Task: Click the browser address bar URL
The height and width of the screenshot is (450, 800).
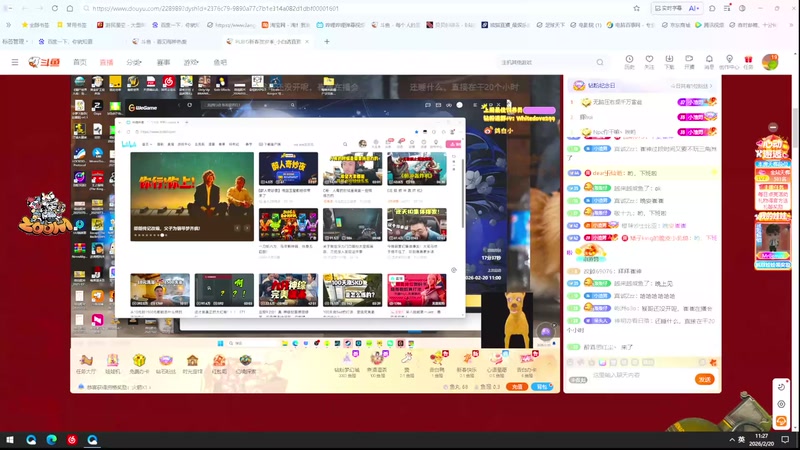Action: tap(215, 9)
